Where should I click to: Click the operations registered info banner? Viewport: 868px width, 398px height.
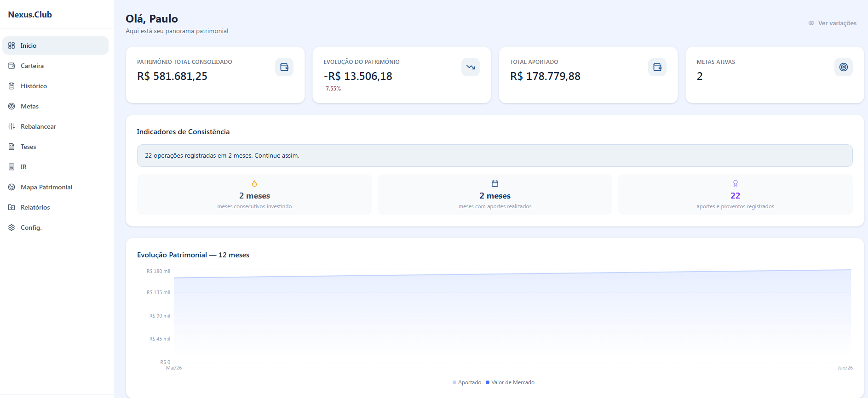tap(494, 155)
